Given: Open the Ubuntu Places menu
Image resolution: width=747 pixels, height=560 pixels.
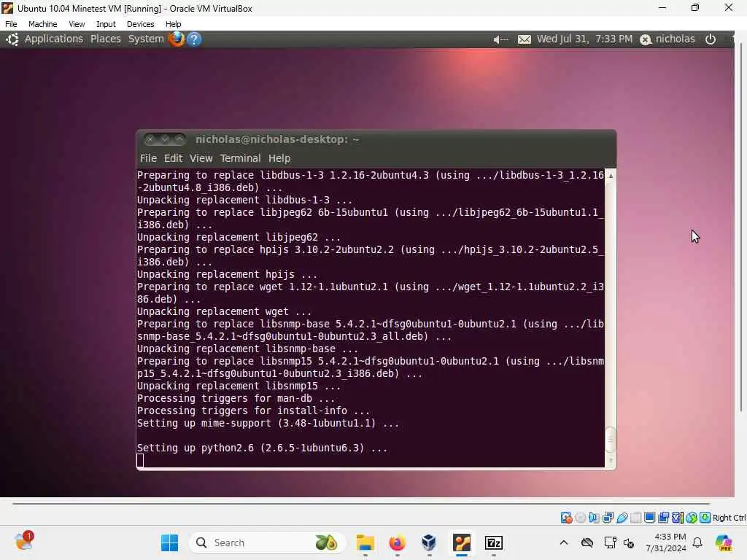Looking at the screenshot, I should [106, 39].
